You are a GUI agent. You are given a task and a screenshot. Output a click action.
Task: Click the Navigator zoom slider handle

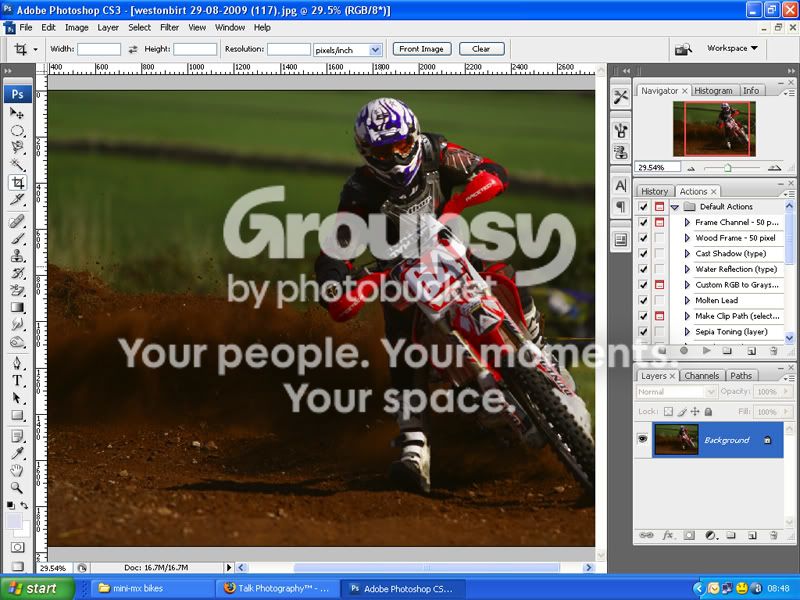pos(728,167)
